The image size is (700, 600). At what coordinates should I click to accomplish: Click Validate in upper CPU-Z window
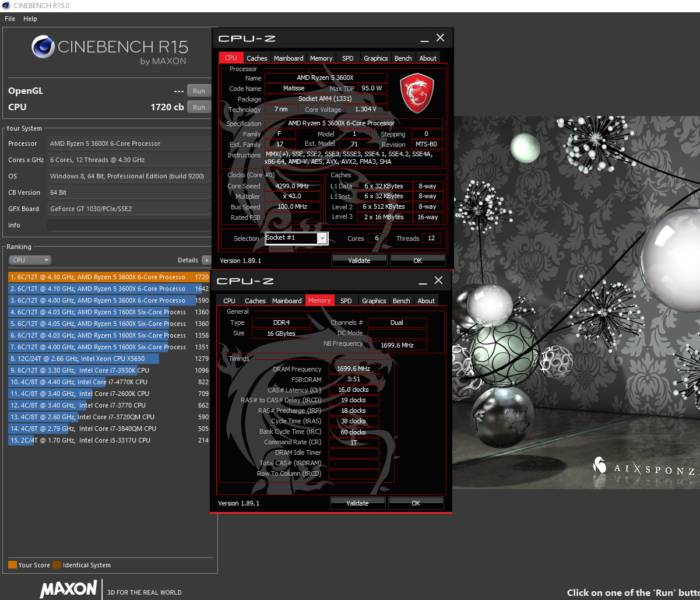click(359, 261)
